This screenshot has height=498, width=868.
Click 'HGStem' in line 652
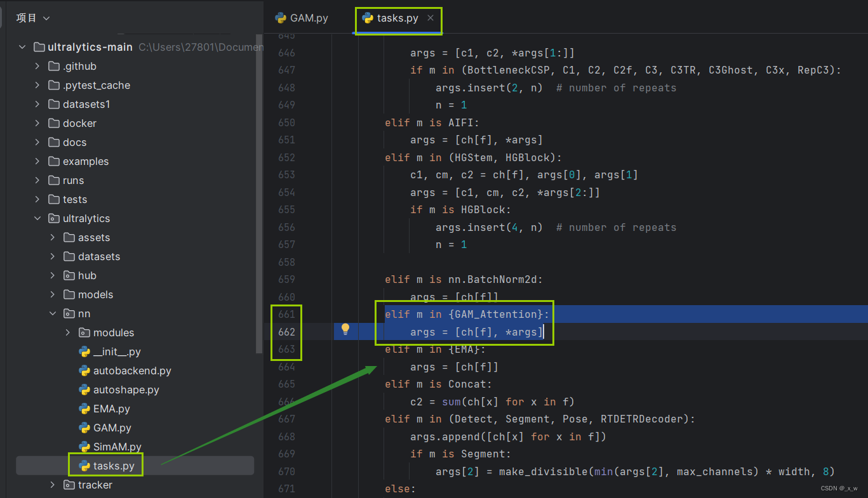pyautogui.click(x=473, y=157)
